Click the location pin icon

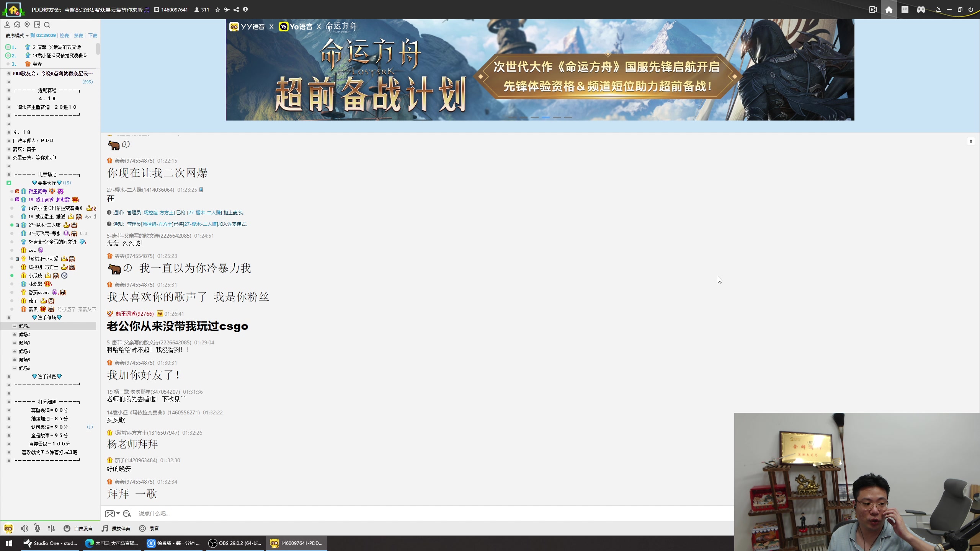(x=27, y=25)
